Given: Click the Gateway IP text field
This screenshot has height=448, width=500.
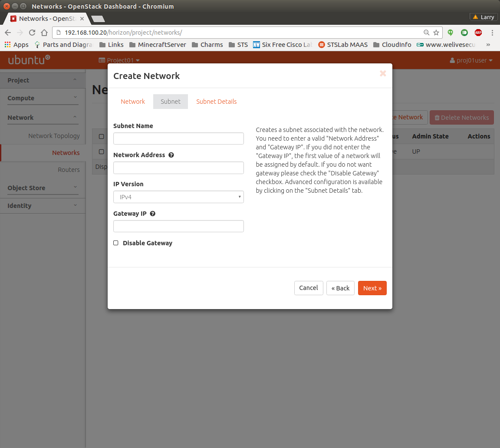Looking at the screenshot, I should click(178, 226).
